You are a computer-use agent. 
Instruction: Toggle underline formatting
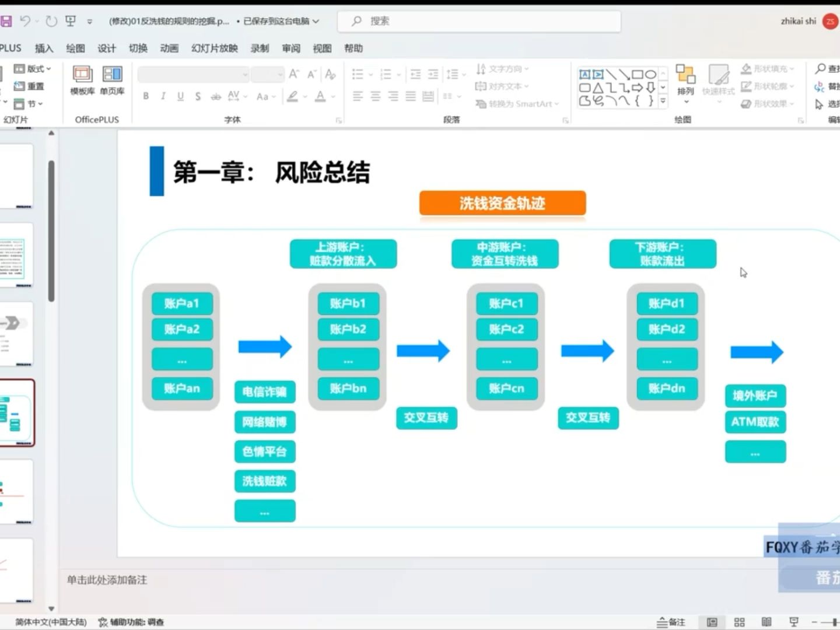180,96
